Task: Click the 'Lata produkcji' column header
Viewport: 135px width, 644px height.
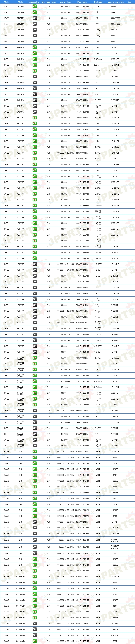Action: coord(65,2)
